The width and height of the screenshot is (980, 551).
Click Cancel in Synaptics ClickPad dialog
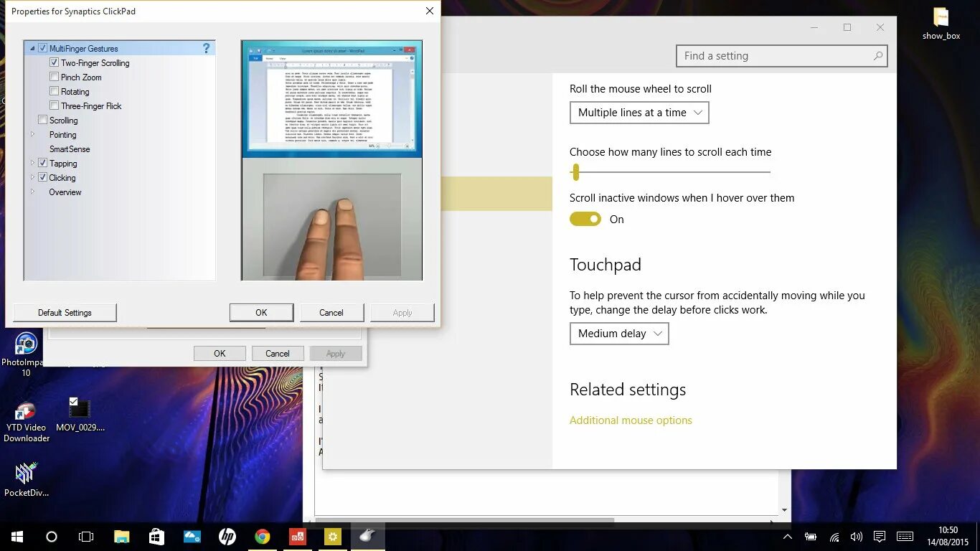[x=331, y=313]
